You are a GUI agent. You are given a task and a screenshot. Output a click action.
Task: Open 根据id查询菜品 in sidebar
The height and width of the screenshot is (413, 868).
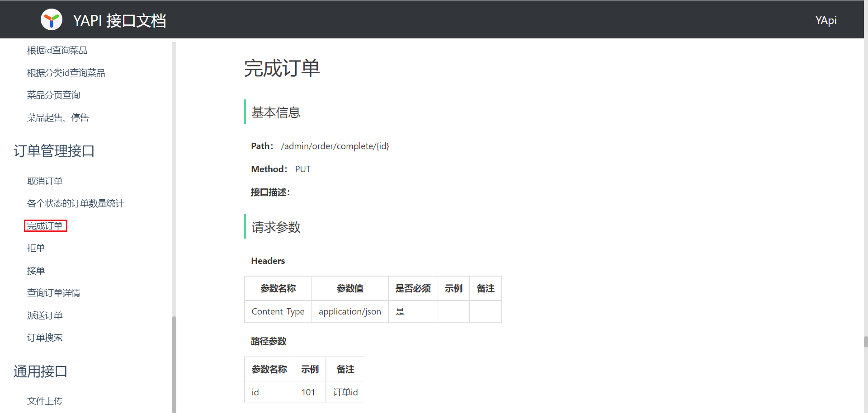[x=57, y=50]
